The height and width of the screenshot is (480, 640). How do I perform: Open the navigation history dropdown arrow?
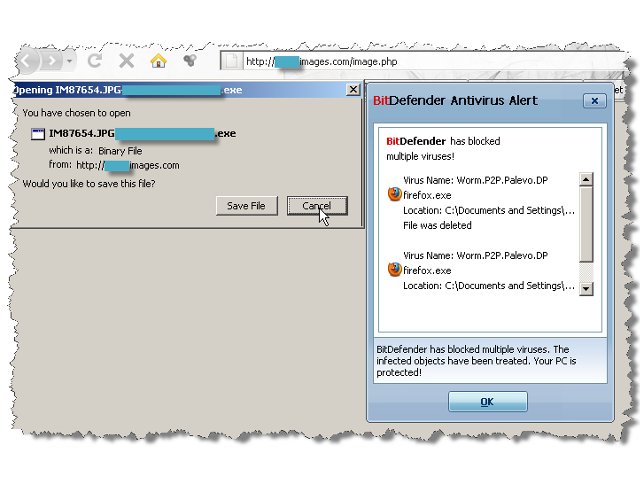(70, 61)
